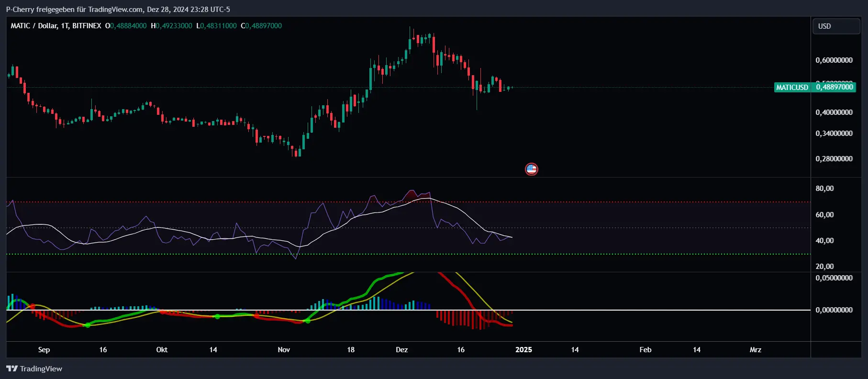The height and width of the screenshot is (379, 868).
Task: Click the MATICUSD symbol label tag
Action: (x=792, y=87)
